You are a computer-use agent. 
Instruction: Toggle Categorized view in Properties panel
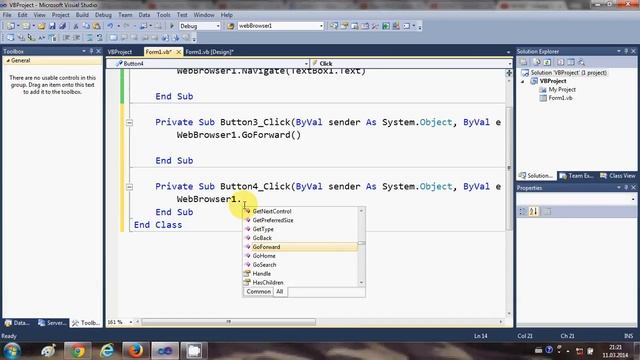coord(523,211)
